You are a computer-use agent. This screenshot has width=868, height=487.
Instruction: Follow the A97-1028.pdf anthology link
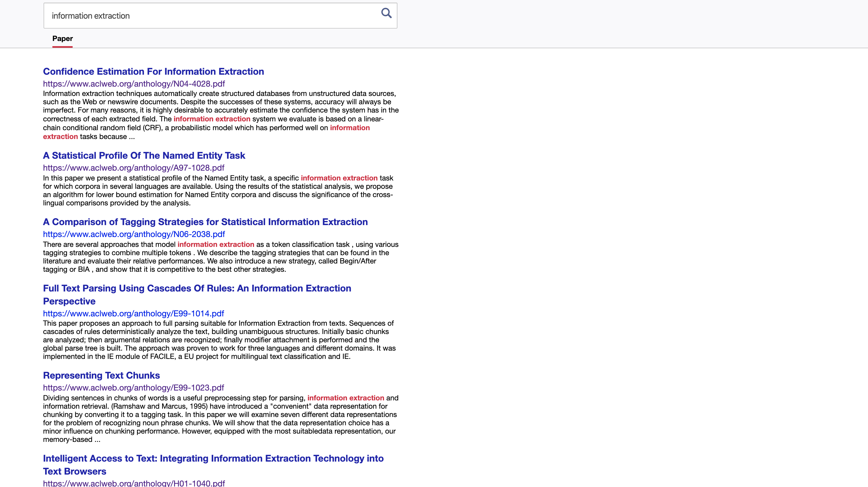click(x=133, y=168)
